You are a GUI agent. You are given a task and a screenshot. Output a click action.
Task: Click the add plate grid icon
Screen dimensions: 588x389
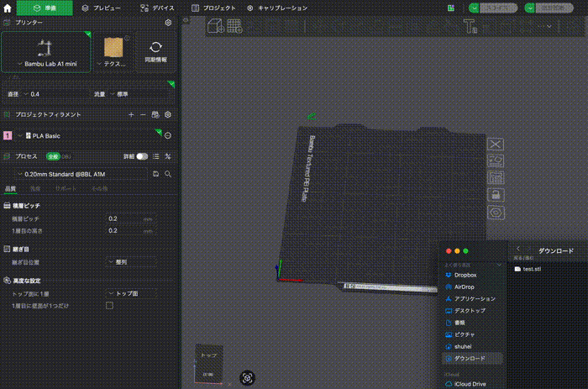(234, 26)
